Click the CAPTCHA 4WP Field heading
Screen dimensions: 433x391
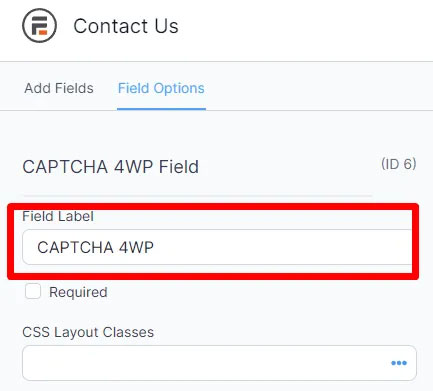click(111, 167)
